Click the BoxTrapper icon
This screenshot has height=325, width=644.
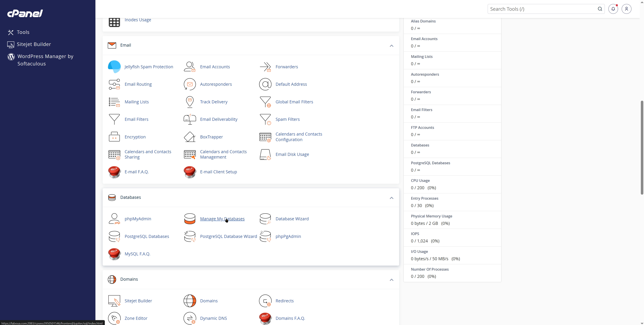click(x=190, y=137)
